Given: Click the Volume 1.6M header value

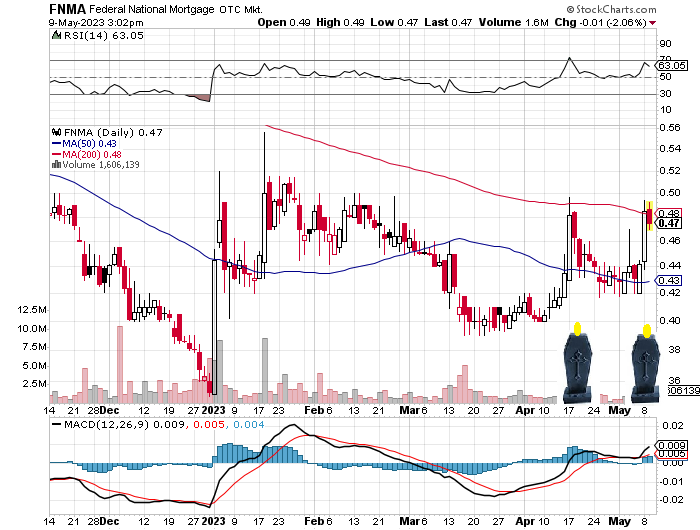Looking at the screenshot, I should tap(513, 22).
